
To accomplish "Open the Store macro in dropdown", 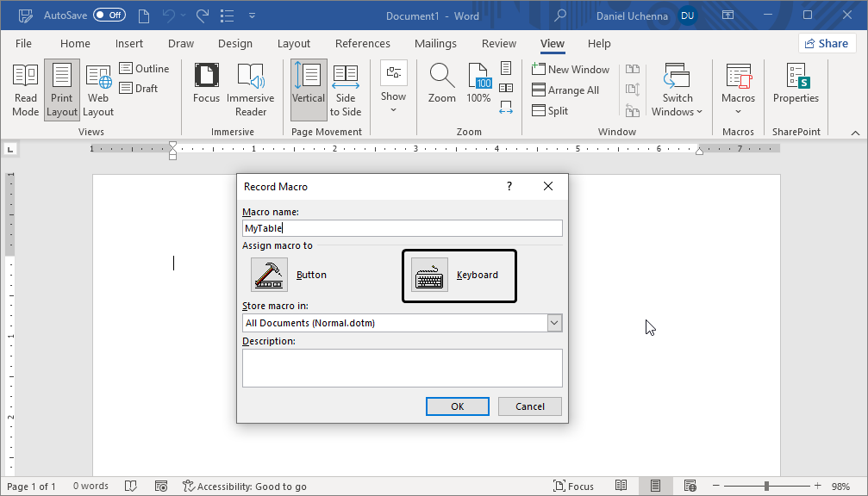I will click(555, 322).
